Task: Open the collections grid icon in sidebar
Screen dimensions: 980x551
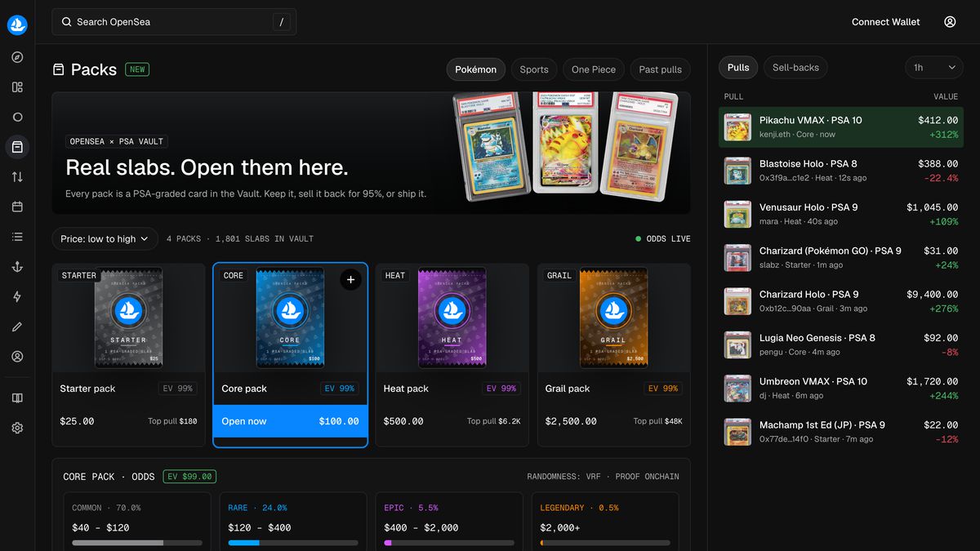Action: (x=17, y=87)
